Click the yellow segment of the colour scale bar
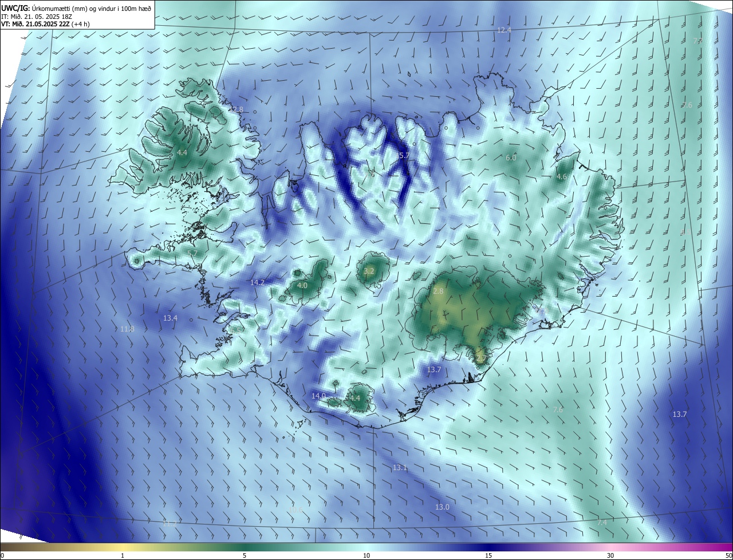The height and width of the screenshot is (560, 733). (x=123, y=547)
